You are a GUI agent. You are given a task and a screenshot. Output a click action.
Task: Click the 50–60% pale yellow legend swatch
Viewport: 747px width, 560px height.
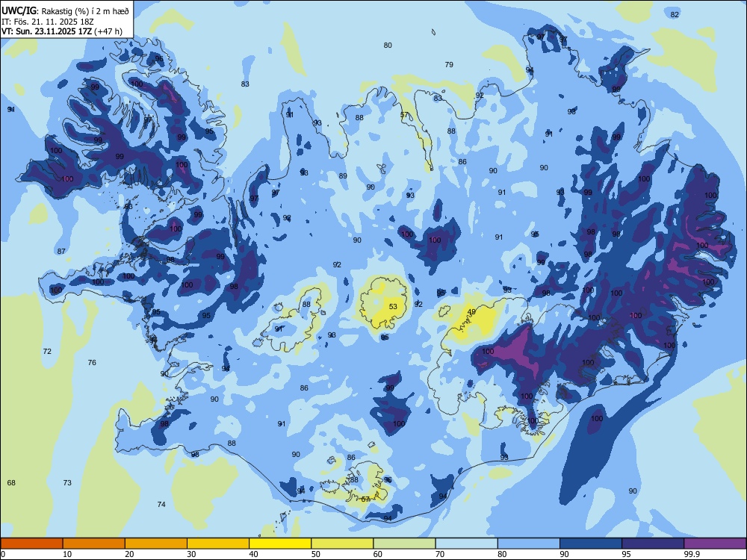(342, 544)
